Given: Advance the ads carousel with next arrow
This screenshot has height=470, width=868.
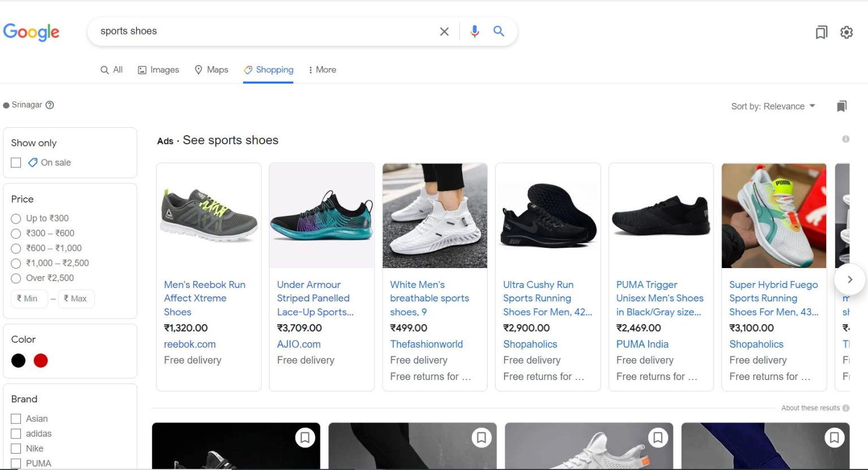Looking at the screenshot, I should (849, 279).
